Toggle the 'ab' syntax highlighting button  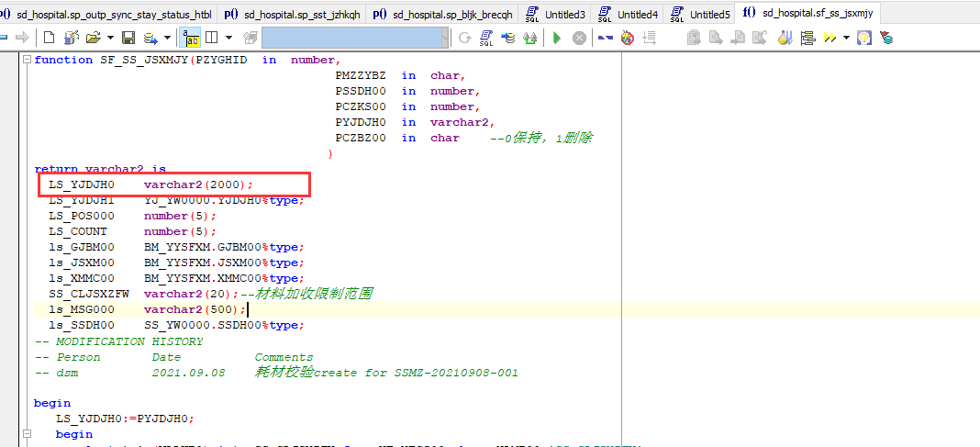190,39
